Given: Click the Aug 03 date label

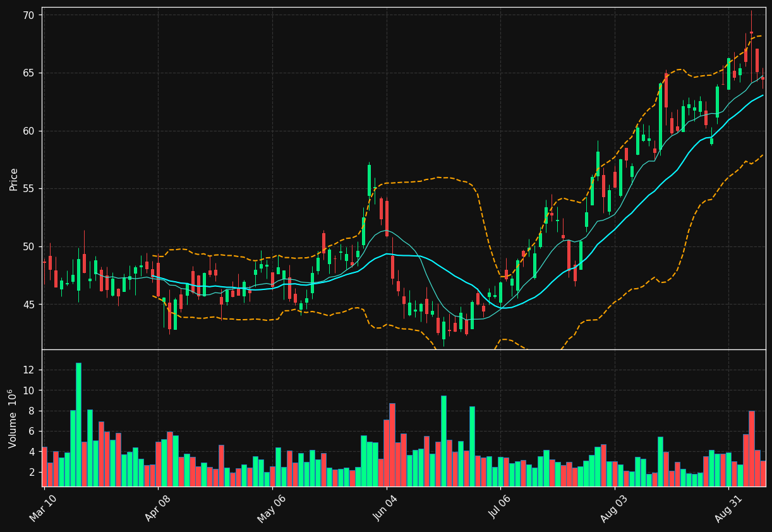Looking at the screenshot, I should click(x=614, y=507).
